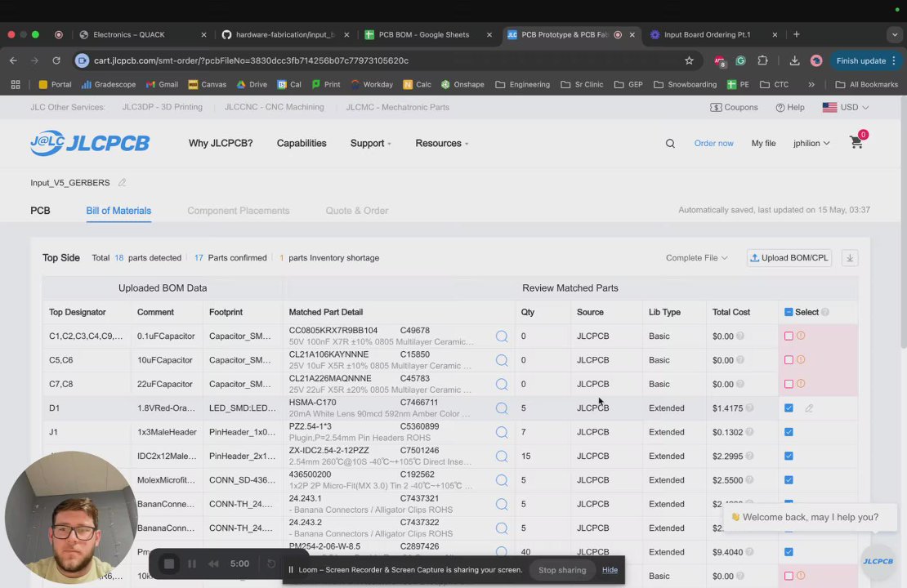
Task: Search replacement part for ZX-IDC2.54-2-12PZZ
Action: pyautogui.click(x=502, y=457)
